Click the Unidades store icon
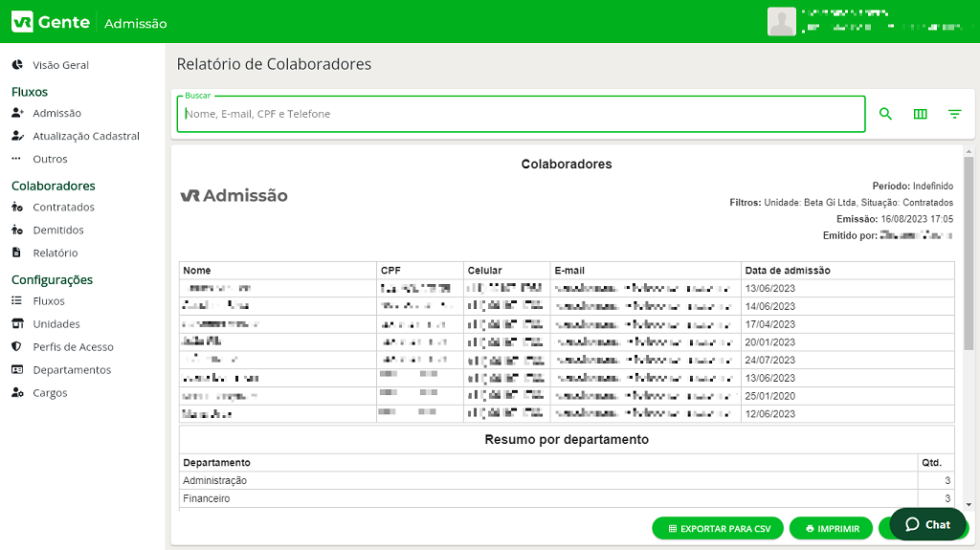Image resolution: width=980 pixels, height=550 pixels. [17, 324]
